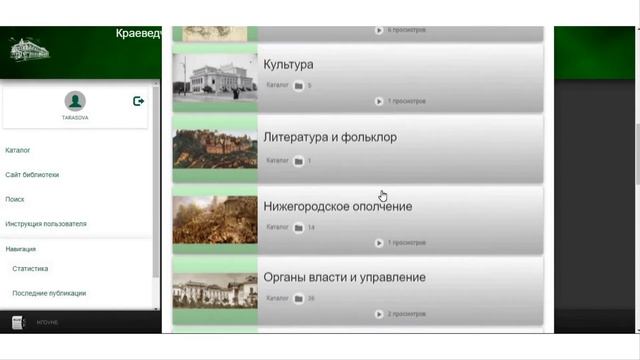Image resolution: width=640 pixels, height=360 pixels.
Task: Click the Органы власти building thumbnail
Action: click(215, 291)
